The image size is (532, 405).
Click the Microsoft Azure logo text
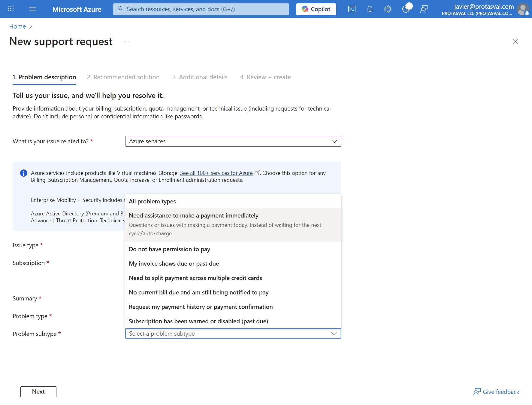tap(77, 9)
